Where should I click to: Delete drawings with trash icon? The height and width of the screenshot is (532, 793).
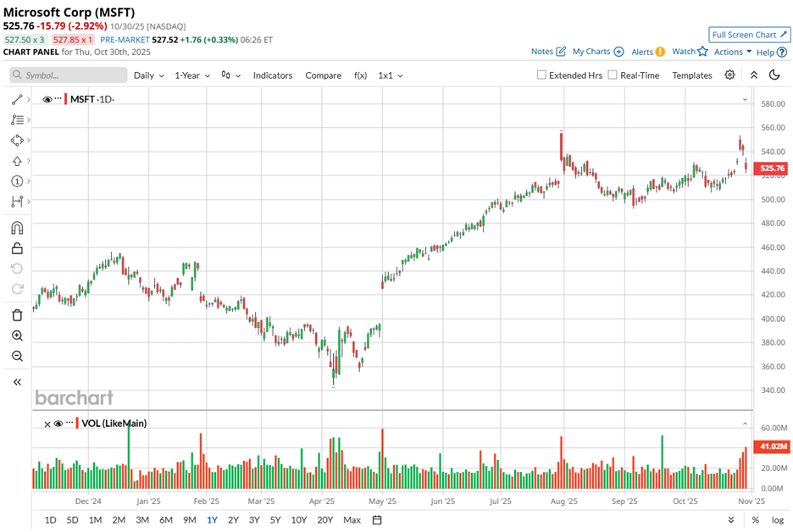click(17, 315)
